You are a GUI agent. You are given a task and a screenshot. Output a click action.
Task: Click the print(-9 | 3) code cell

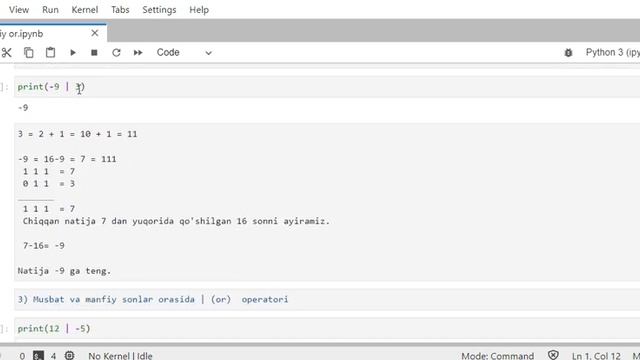click(327, 87)
